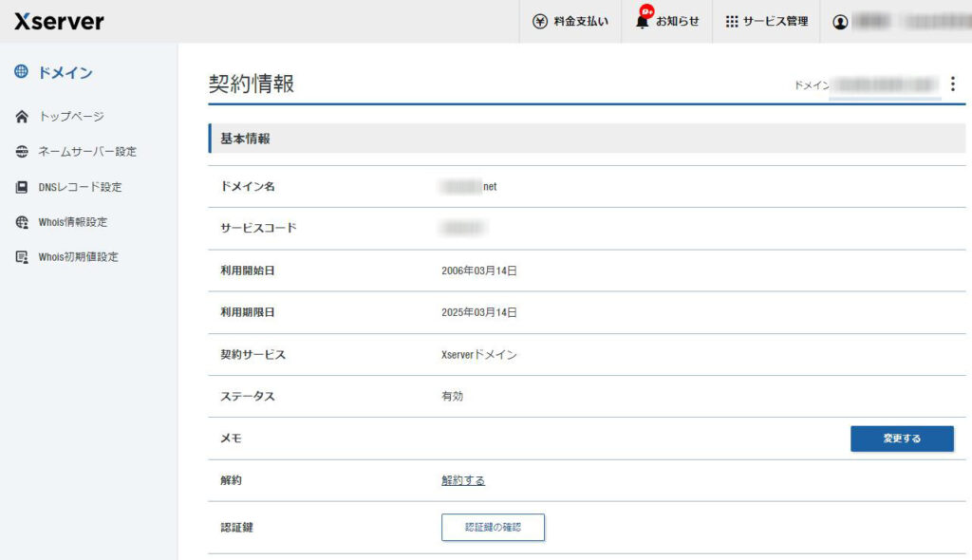Click the ドメイン sidebar heading

point(65,73)
